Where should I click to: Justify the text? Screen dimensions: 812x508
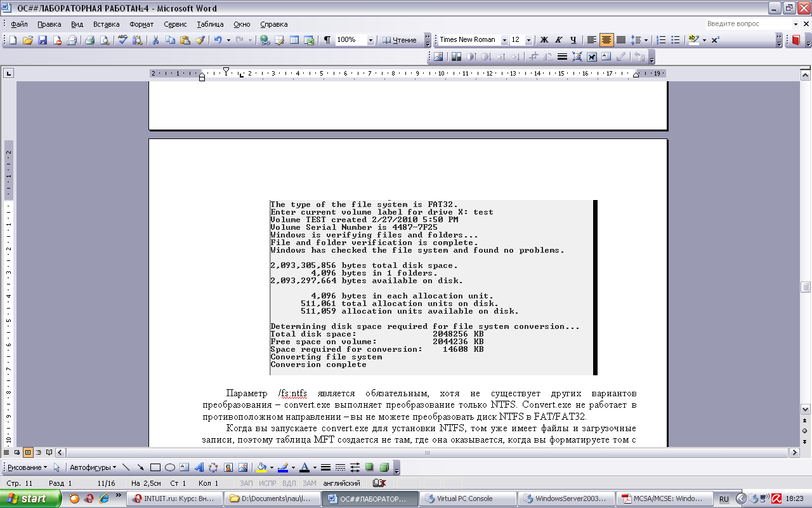pyautogui.click(x=621, y=40)
